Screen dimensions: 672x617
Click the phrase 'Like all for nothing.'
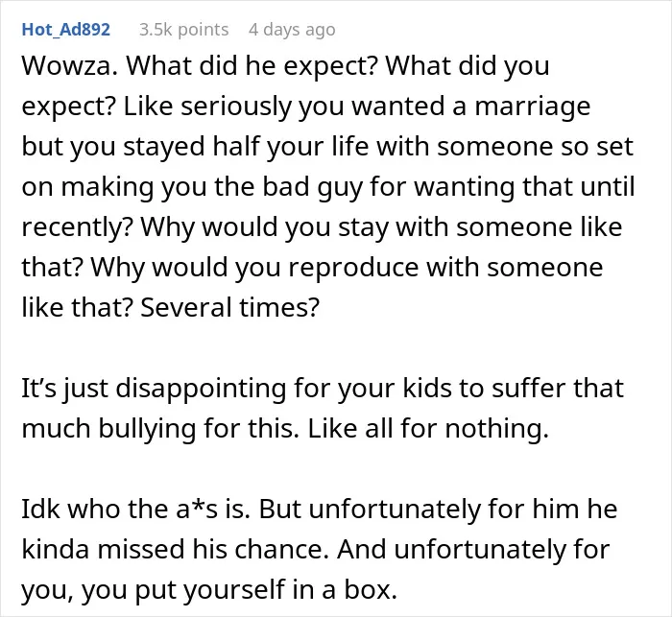tap(428, 429)
